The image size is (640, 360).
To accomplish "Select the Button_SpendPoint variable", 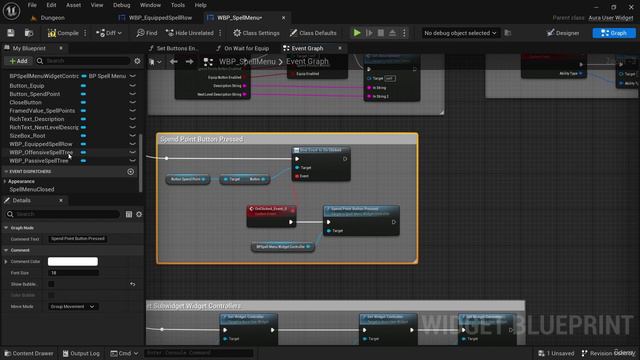I will [35, 94].
